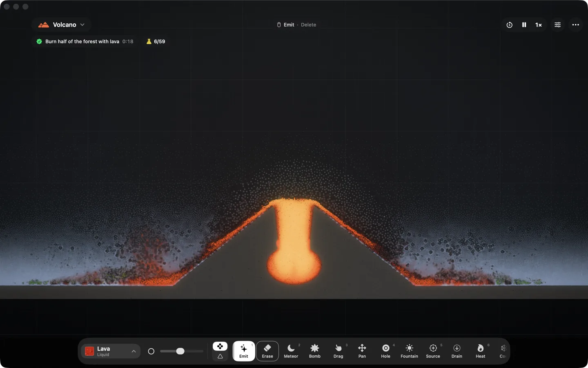Pick the Meteor tool
588x368 pixels.
click(x=291, y=351)
